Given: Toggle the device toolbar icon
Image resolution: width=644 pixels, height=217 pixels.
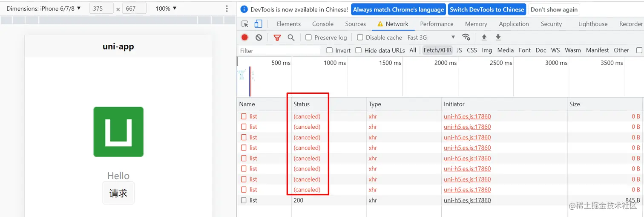Looking at the screenshot, I should 258,24.
